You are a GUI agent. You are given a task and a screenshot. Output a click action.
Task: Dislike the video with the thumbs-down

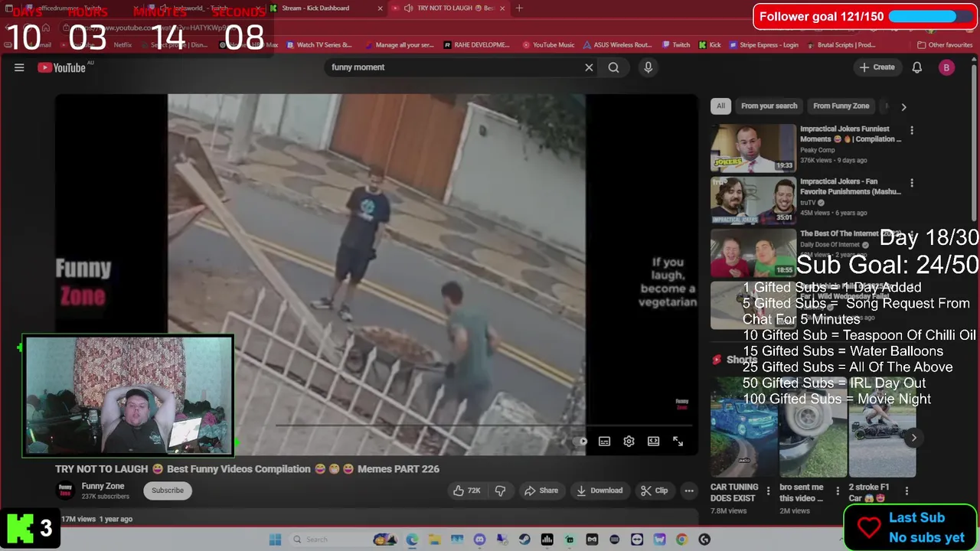pyautogui.click(x=500, y=491)
